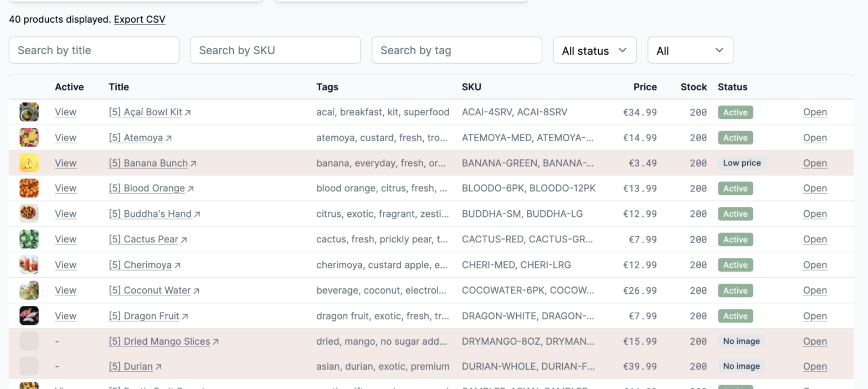Open the [5] Banana Bunch title link
The width and height of the screenshot is (868, 389).
tap(152, 163)
